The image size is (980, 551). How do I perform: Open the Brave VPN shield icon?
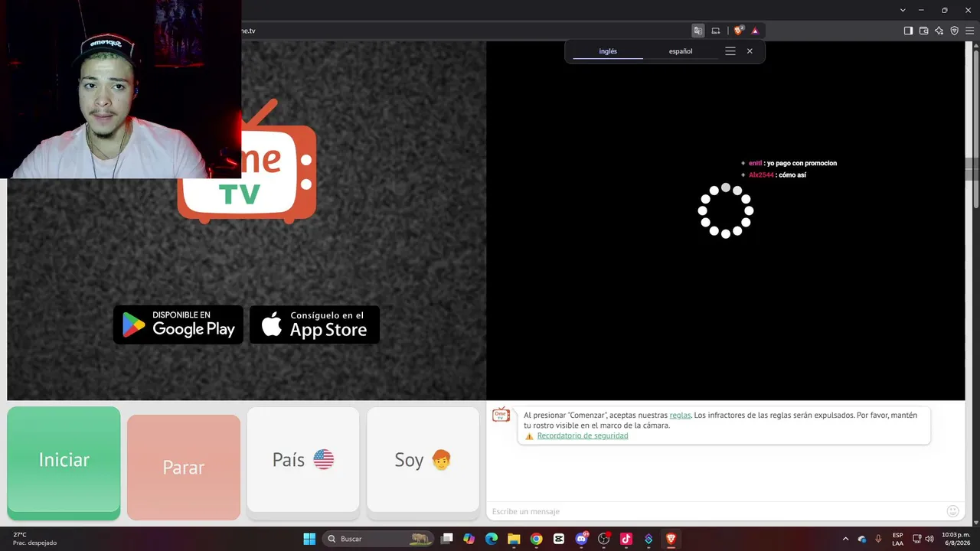tap(954, 31)
